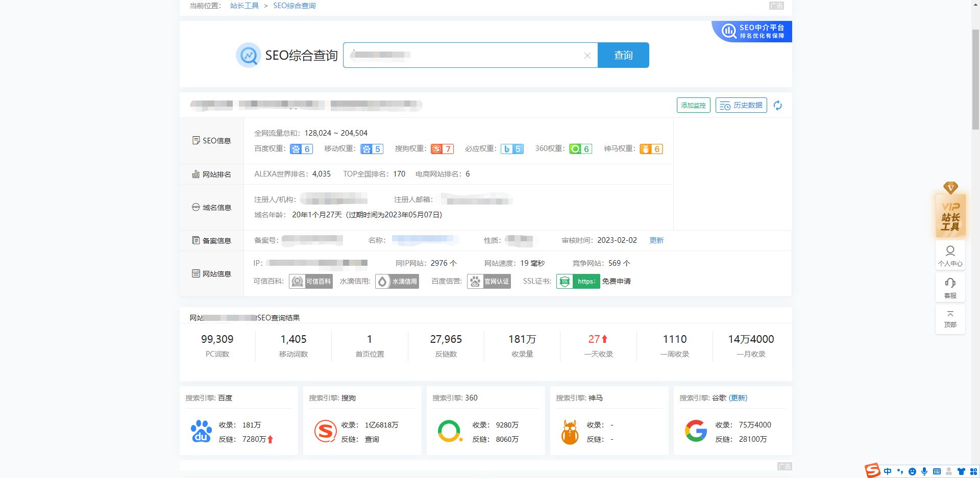
Task: Click 百度权重 badge 6
Action: pyautogui.click(x=301, y=149)
